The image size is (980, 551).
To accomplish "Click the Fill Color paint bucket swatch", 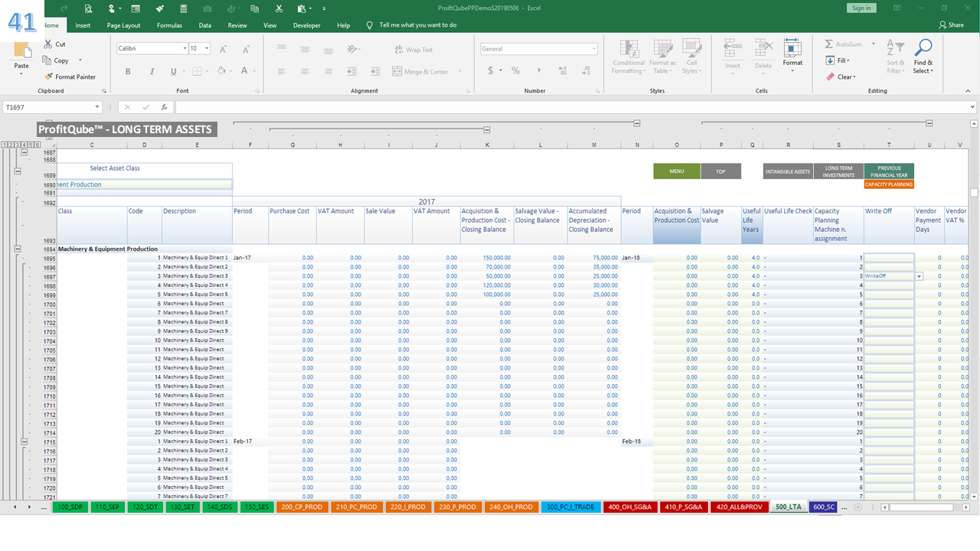I will click(220, 71).
